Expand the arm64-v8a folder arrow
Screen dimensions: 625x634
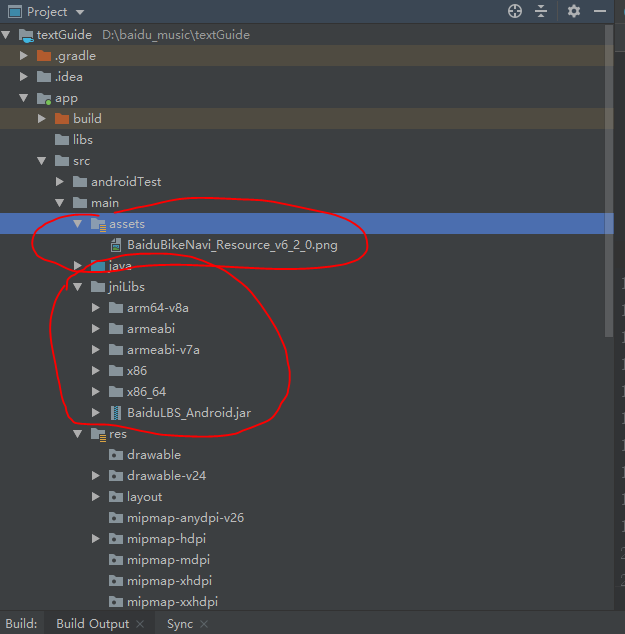96,308
